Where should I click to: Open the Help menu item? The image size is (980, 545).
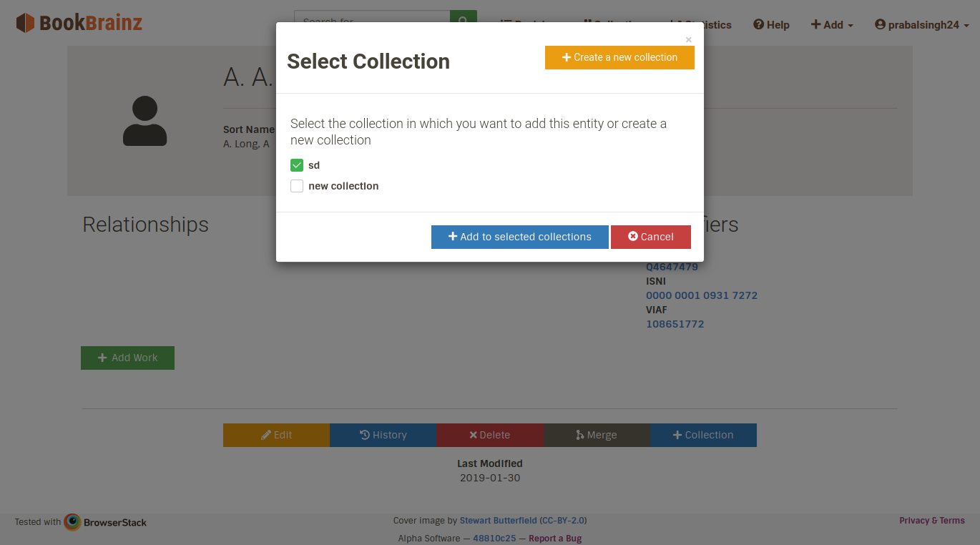coord(771,25)
